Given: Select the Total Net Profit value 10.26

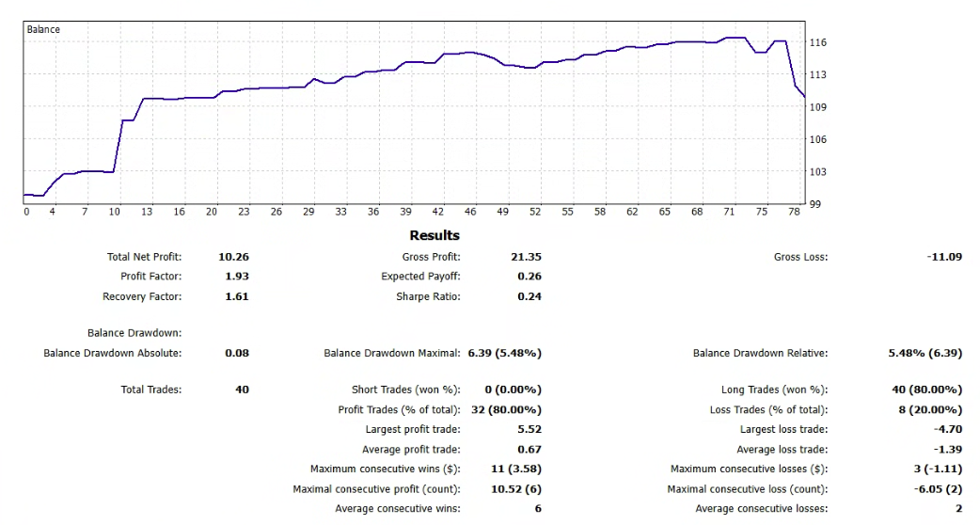Looking at the screenshot, I should coord(233,257).
